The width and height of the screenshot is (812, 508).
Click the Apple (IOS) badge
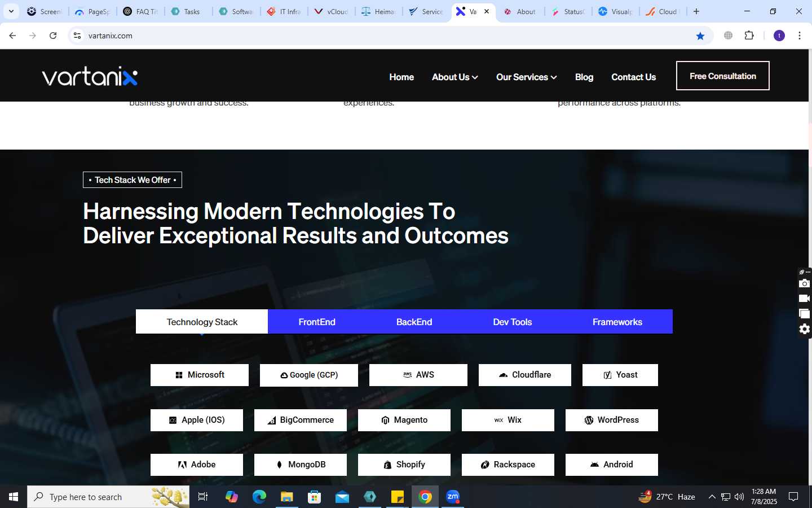(x=197, y=420)
